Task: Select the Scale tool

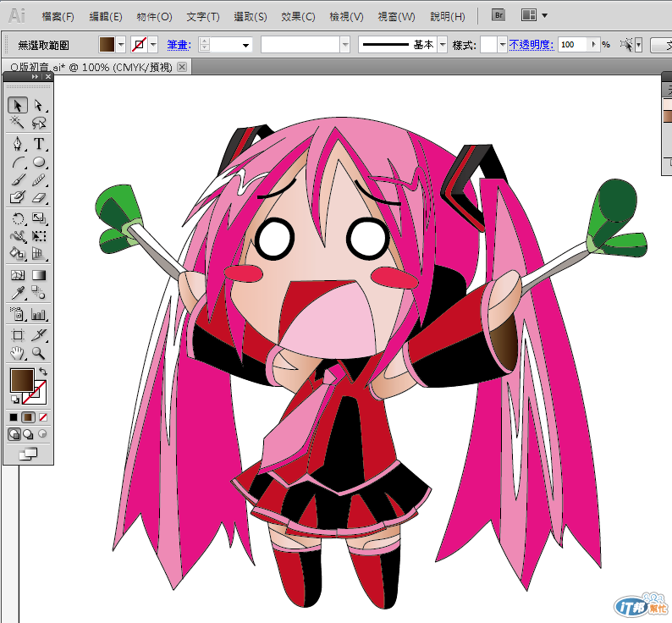Action: click(39, 218)
